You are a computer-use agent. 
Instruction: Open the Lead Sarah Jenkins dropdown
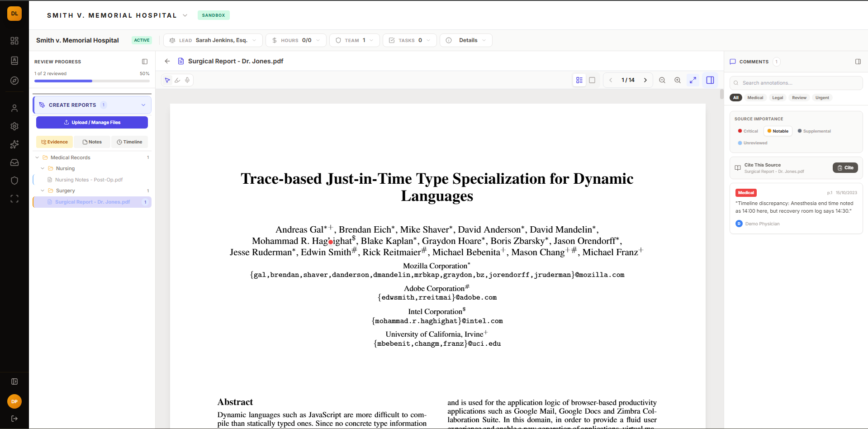tap(213, 40)
